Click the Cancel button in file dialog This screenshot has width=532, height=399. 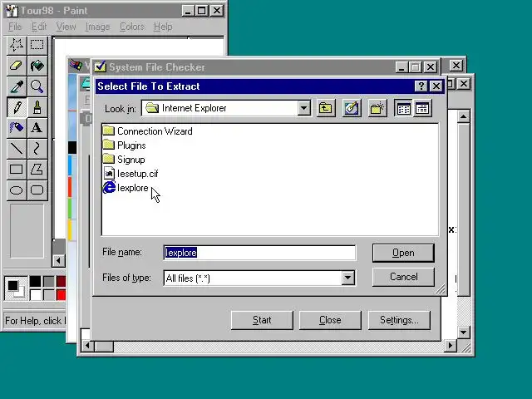click(x=403, y=277)
